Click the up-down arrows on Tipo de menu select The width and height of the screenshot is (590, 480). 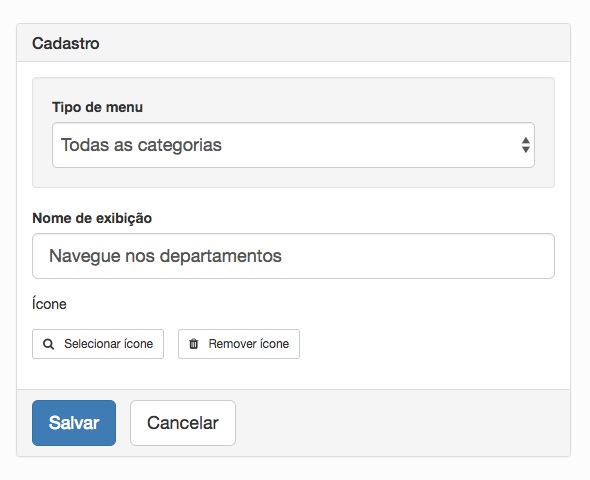pos(526,145)
